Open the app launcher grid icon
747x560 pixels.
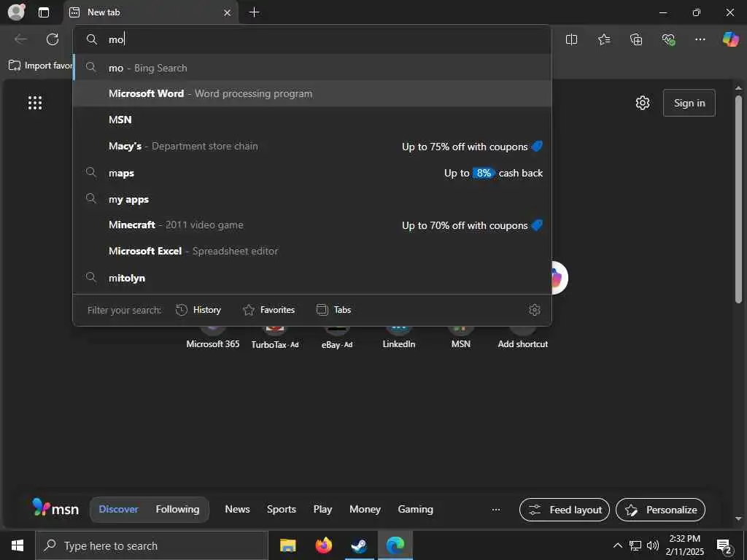click(35, 103)
